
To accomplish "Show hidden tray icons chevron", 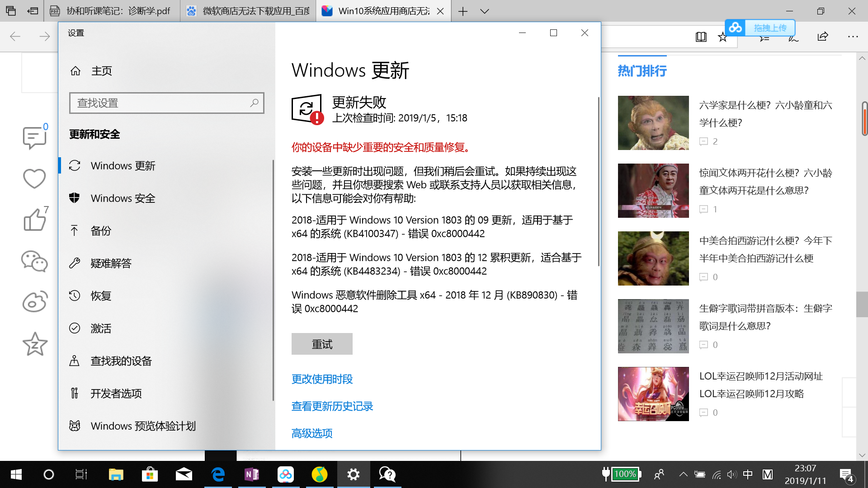I will click(683, 474).
